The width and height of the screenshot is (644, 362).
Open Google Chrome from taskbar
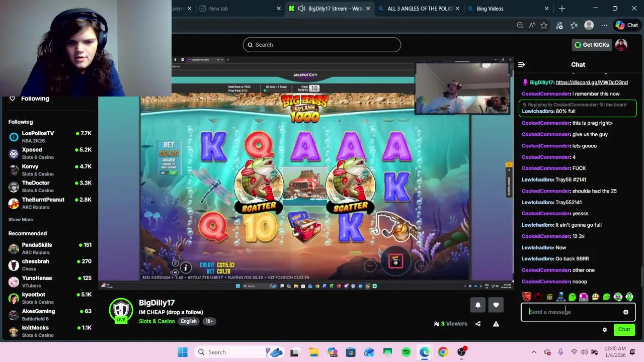[x=443, y=352]
